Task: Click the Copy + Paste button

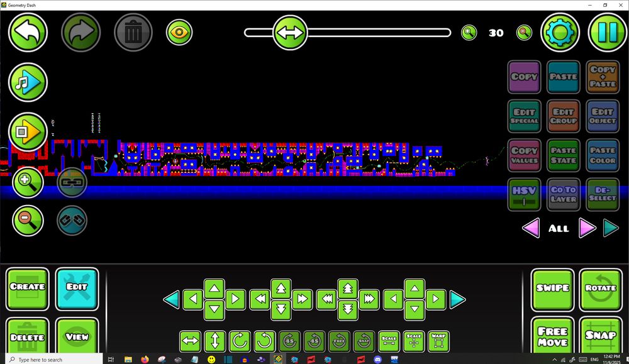Action: [x=603, y=77]
